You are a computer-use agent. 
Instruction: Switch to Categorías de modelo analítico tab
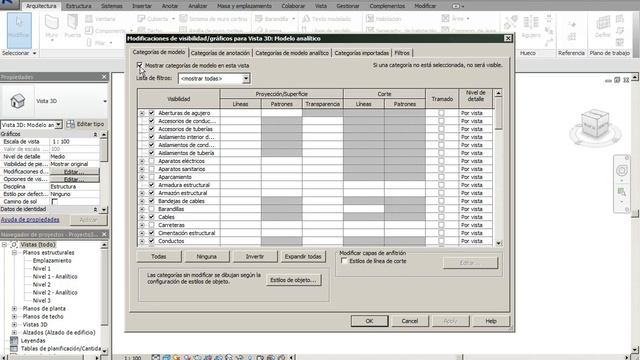pos(292,53)
